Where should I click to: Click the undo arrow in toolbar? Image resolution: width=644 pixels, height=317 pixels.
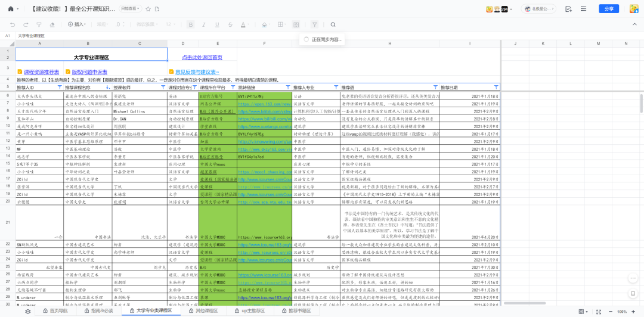click(13, 24)
